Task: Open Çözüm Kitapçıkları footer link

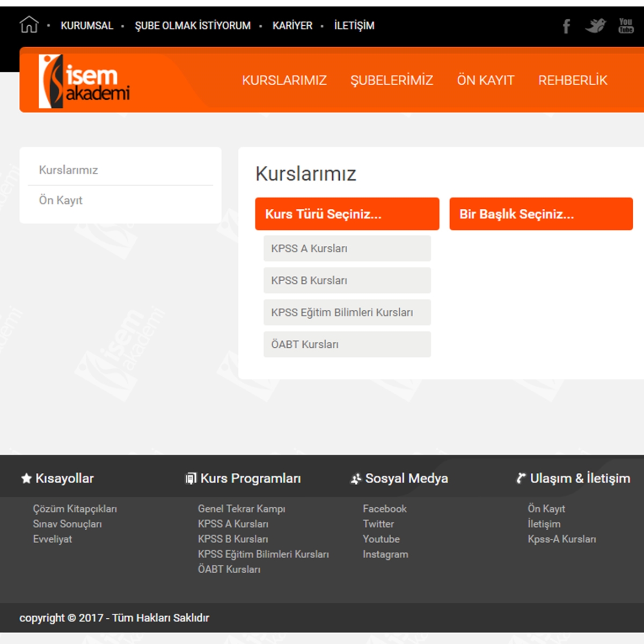Action: click(x=75, y=509)
